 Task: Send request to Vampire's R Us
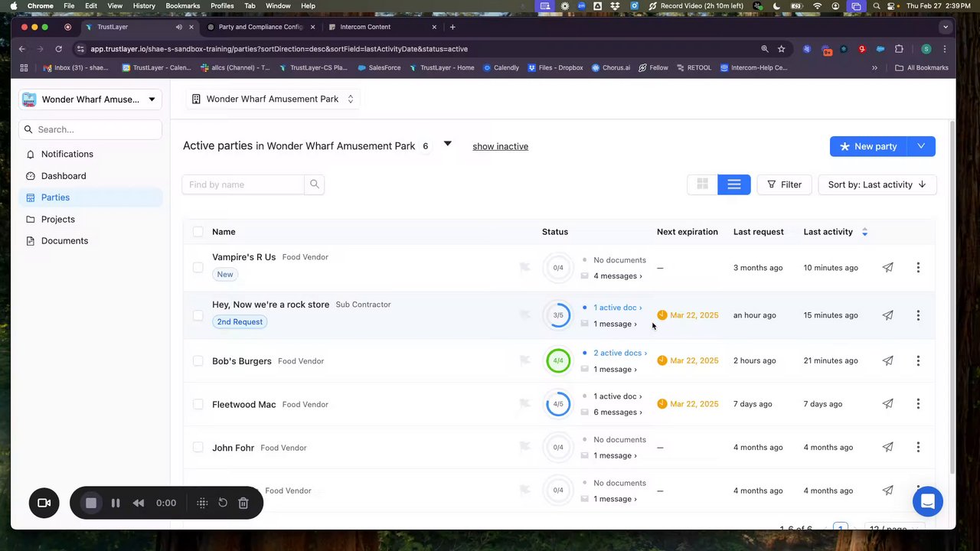pos(887,268)
